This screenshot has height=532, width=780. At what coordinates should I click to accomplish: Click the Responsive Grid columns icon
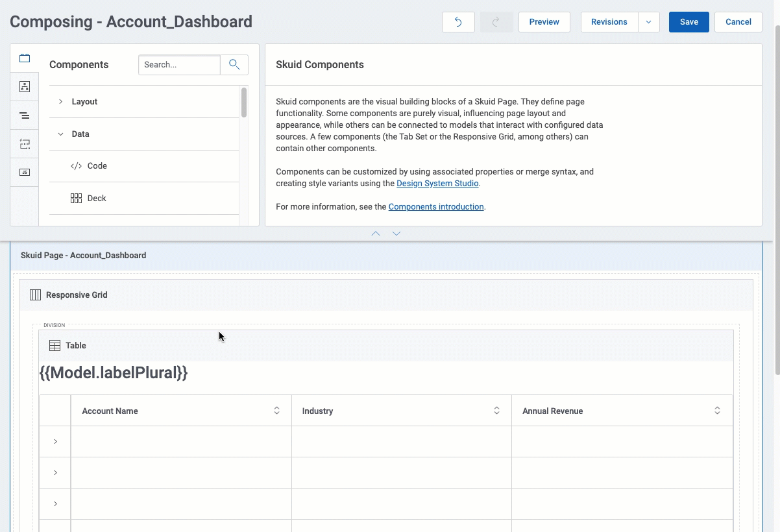tap(35, 295)
